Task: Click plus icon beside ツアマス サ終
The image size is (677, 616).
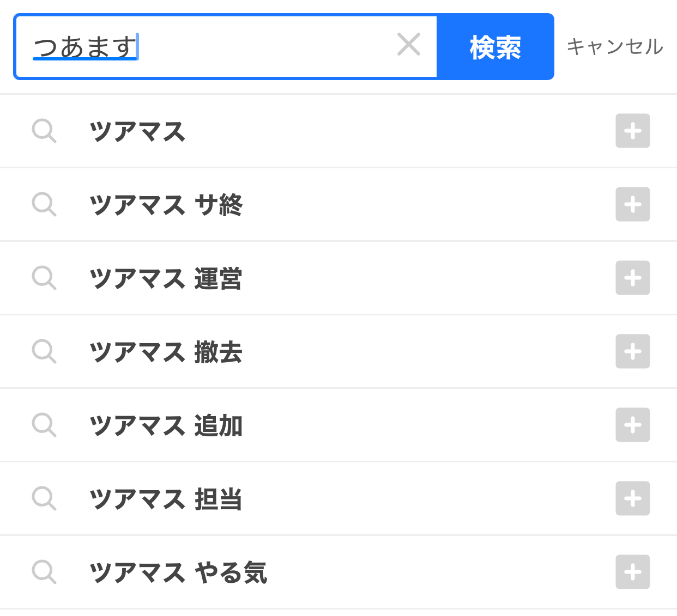Action: click(633, 204)
